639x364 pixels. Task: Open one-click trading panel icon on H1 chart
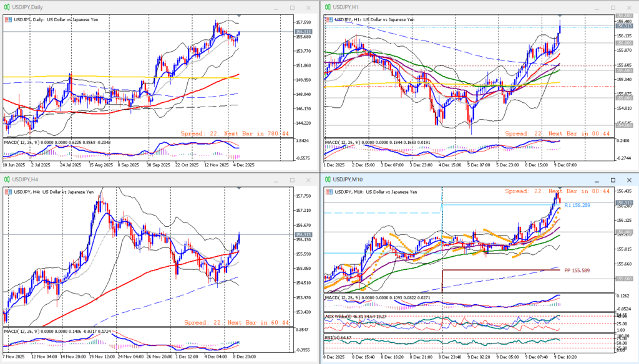tap(329, 19)
